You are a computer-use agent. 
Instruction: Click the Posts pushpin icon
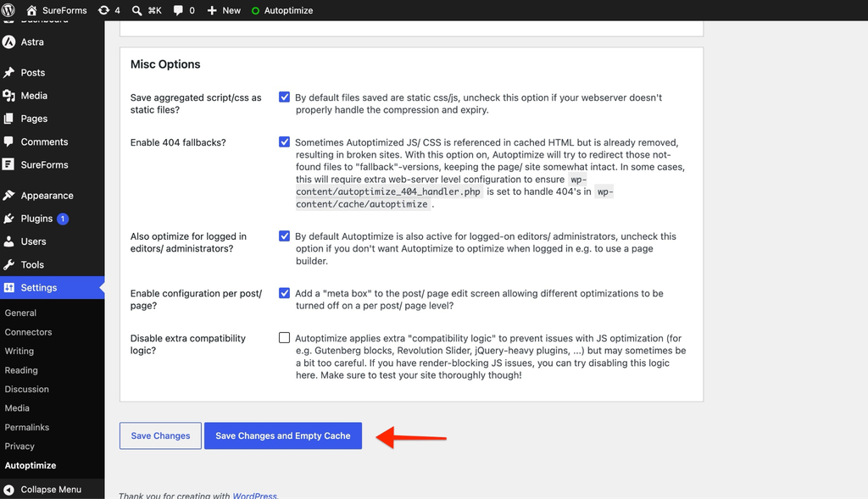coord(8,73)
